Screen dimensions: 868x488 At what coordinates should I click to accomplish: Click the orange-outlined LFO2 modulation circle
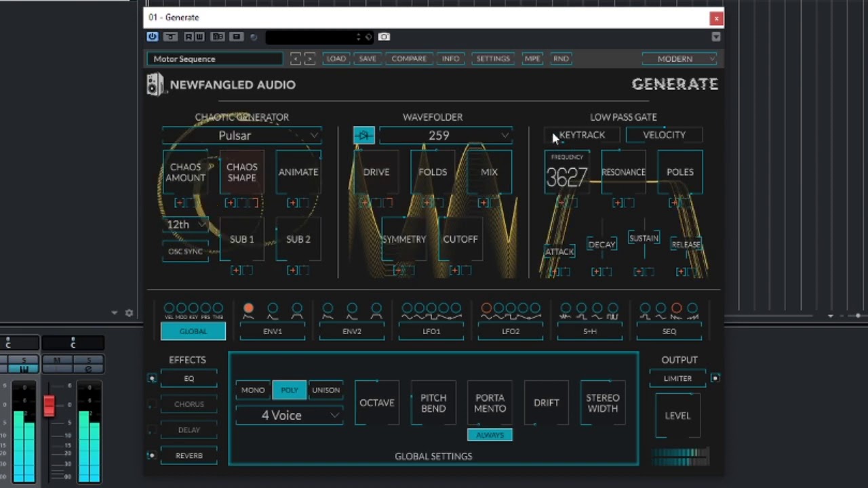pyautogui.click(x=486, y=308)
